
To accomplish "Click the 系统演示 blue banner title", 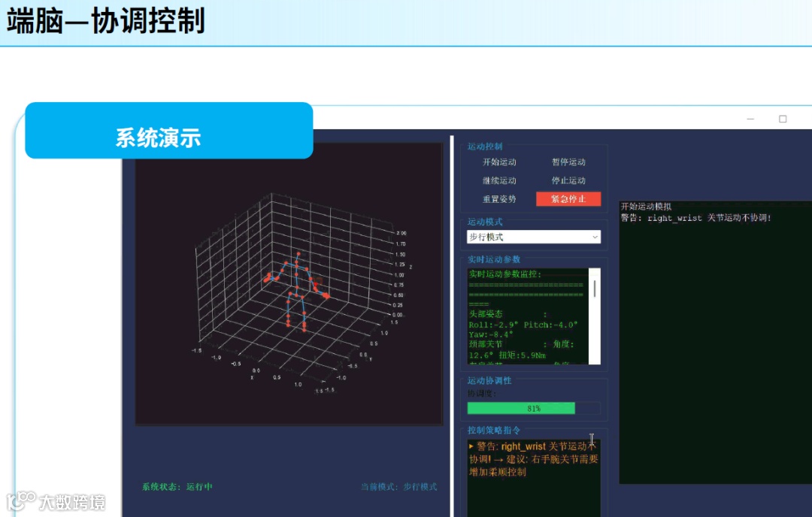I will (158, 138).
